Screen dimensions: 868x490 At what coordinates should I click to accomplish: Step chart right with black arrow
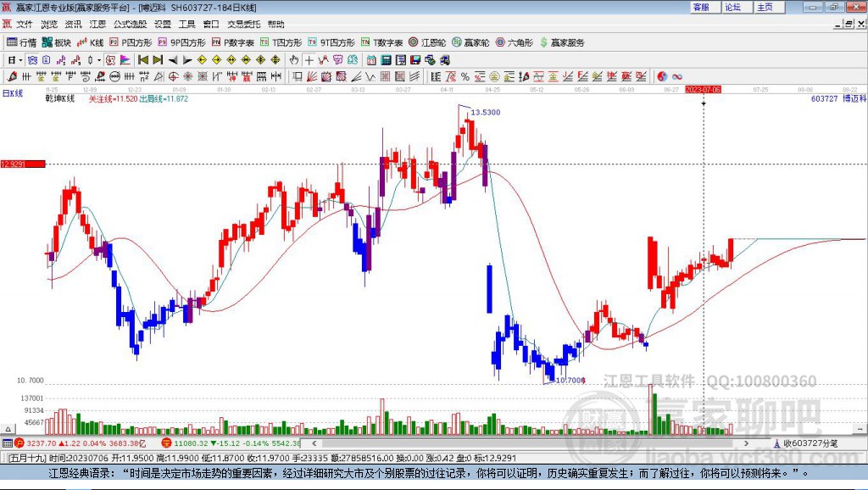(x=187, y=60)
